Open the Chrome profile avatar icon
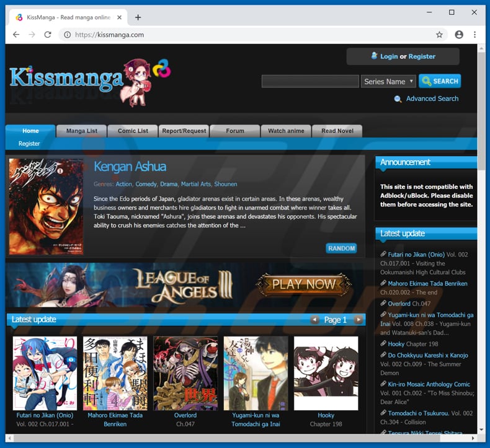Screen dimensions: 490x448 click(459, 35)
